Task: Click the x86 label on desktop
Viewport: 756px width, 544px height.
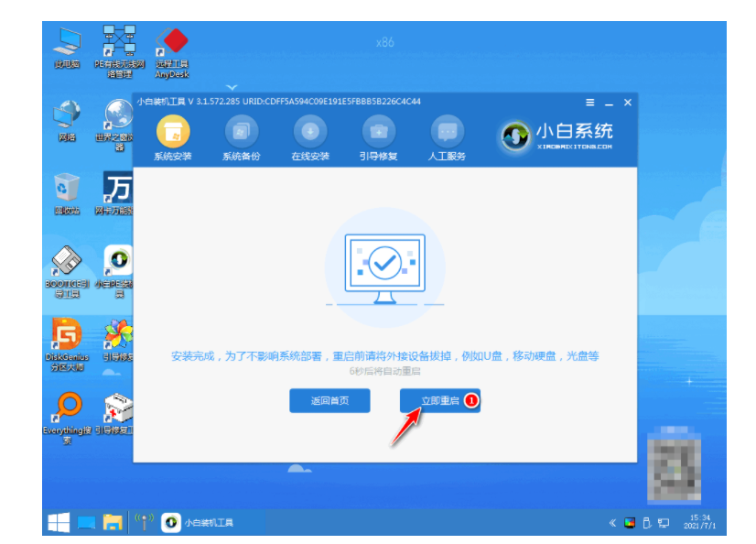Action: pyautogui.click(x=384, y=42)
